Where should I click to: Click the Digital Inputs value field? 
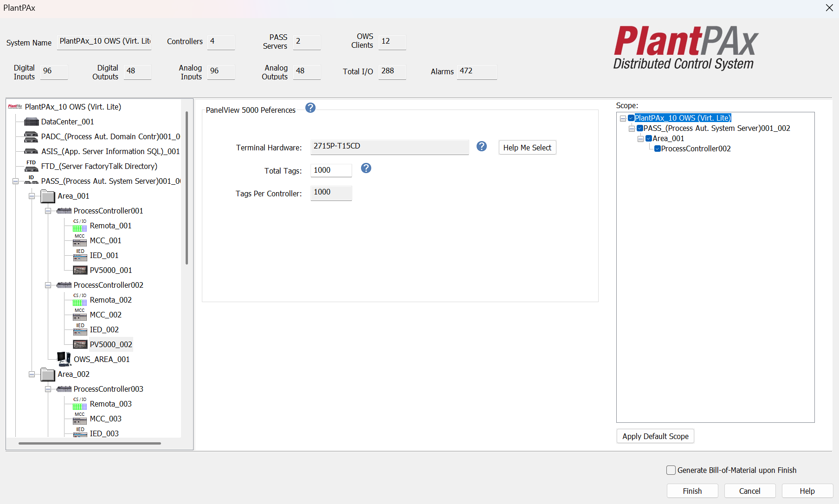point(54,71)
